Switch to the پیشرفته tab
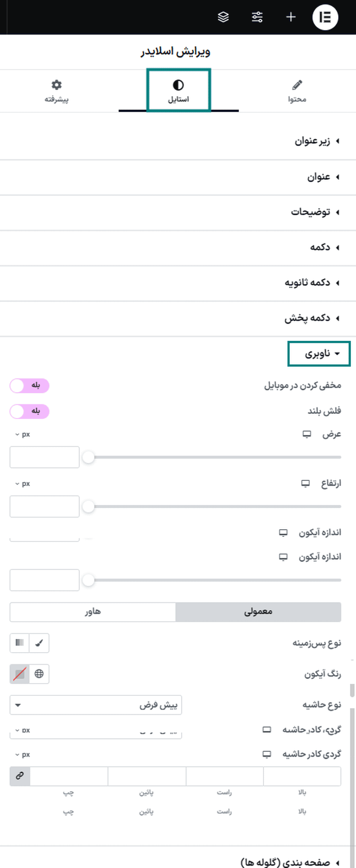This screenshot has height=868, width=356. pyautogui.click(x=56, y=91)
